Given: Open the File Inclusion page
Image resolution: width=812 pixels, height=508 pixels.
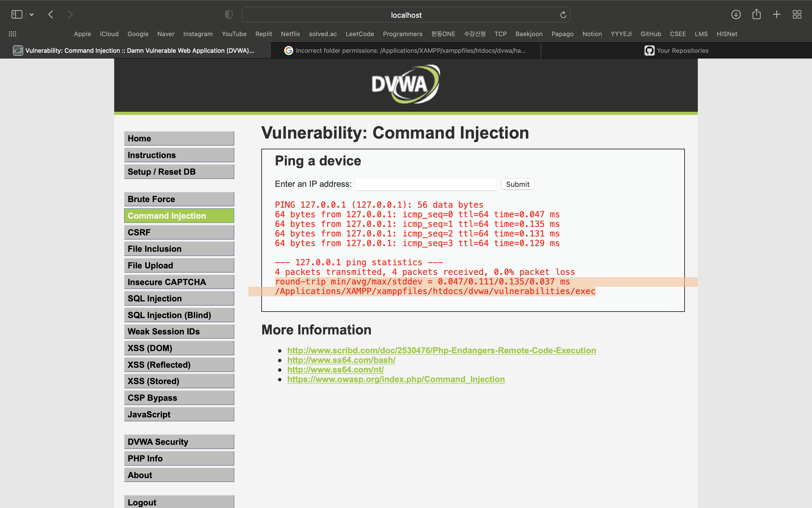Looking at the screenshot, I should click(x=179, y=249).
